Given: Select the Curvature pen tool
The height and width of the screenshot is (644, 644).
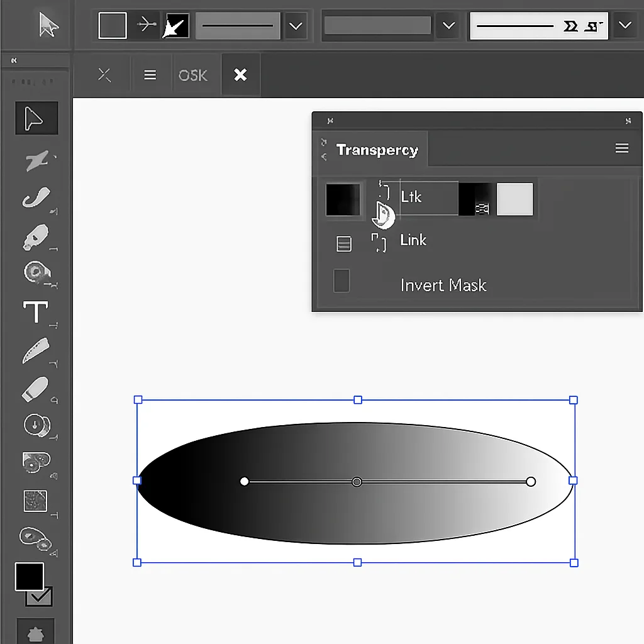Looking at the screenshot, I should pos(36,197).
